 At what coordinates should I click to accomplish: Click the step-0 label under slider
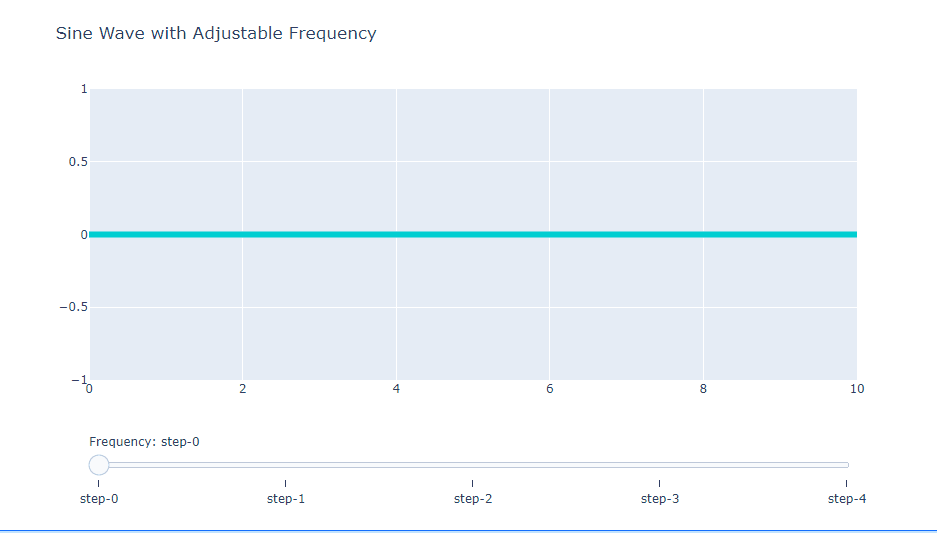[98, 498]
